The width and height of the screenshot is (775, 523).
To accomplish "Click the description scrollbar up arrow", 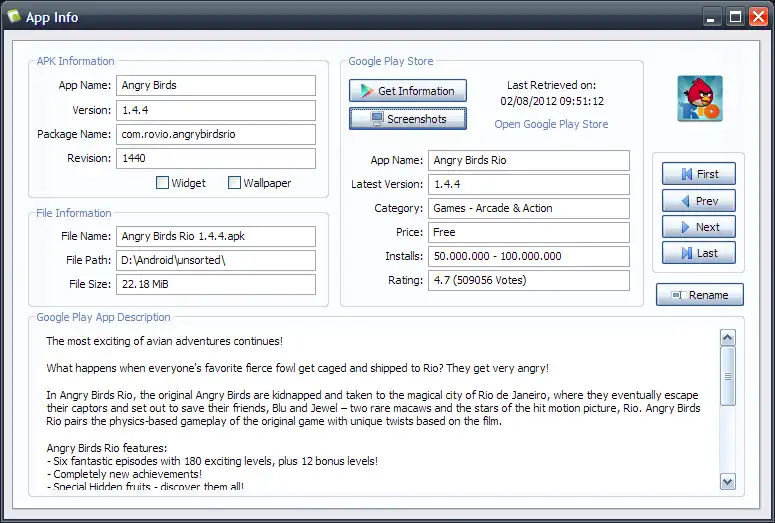I will (728, 338).
